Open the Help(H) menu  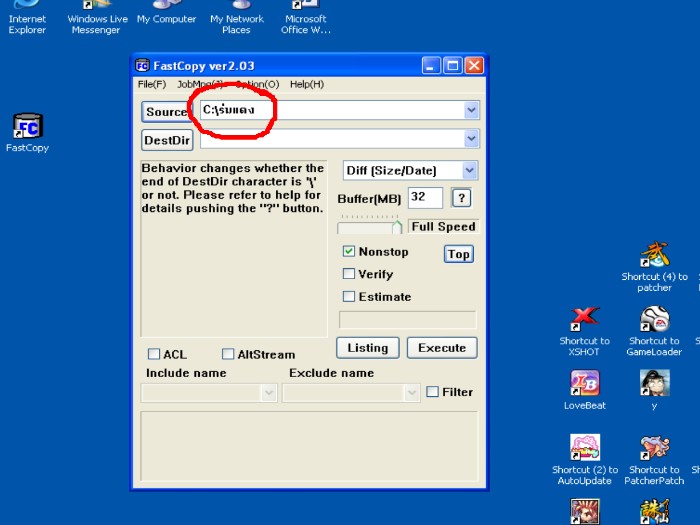pyautogui.click(x=307, y=84)
